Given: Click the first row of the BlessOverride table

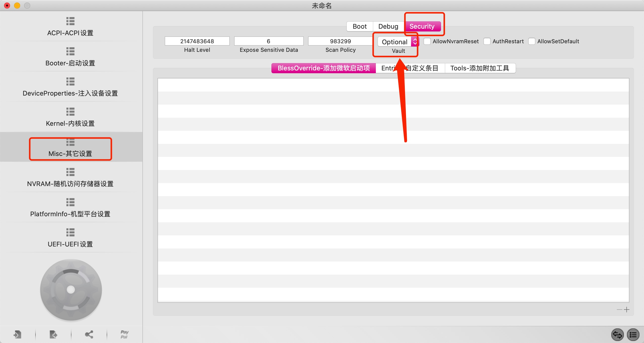Looking at the screenshot, I should (393, 85).
